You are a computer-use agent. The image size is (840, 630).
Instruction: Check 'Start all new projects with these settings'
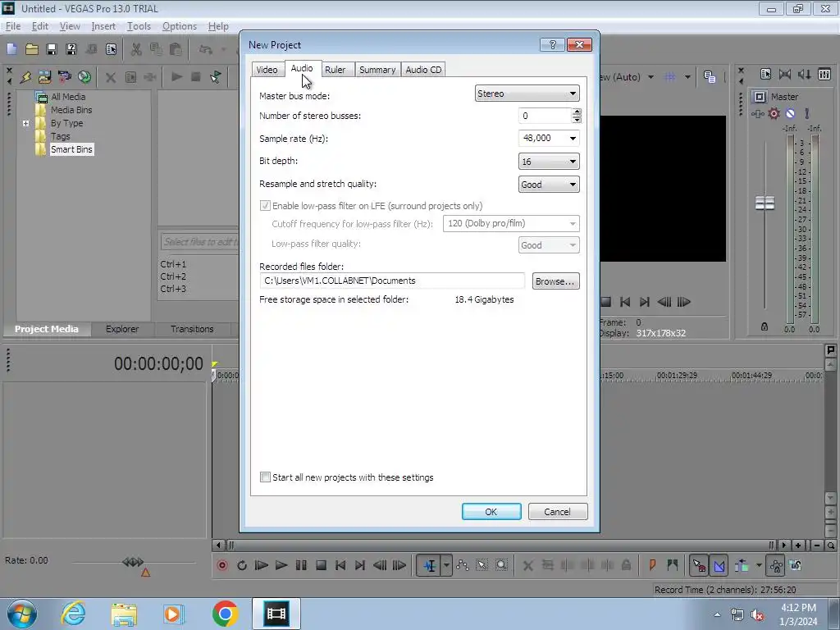click(265, 477)
